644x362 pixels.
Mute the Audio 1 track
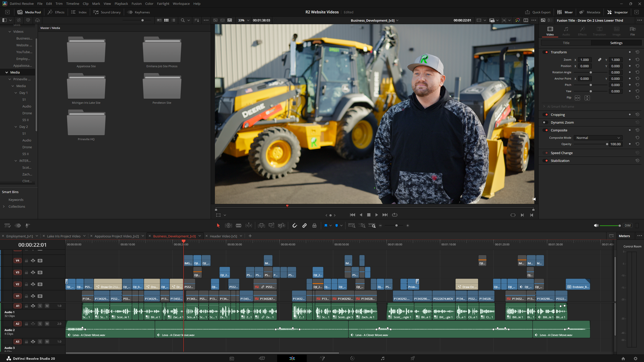47,306
